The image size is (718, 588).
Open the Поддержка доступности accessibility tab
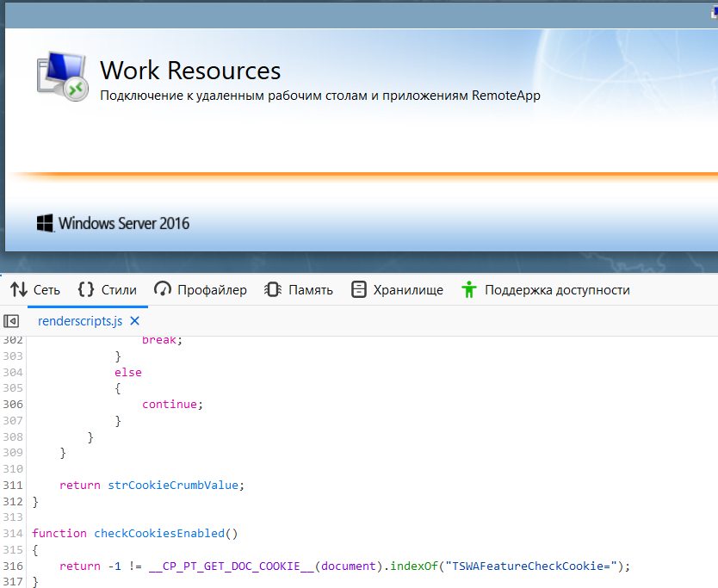tap(545, 290)
